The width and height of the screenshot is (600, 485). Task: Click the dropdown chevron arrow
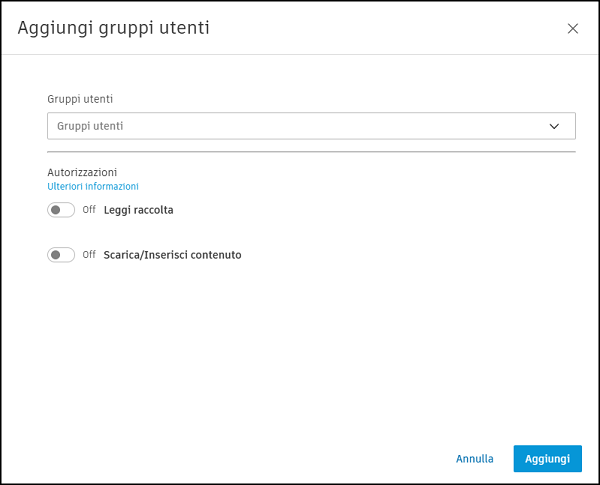click(555, 126)
